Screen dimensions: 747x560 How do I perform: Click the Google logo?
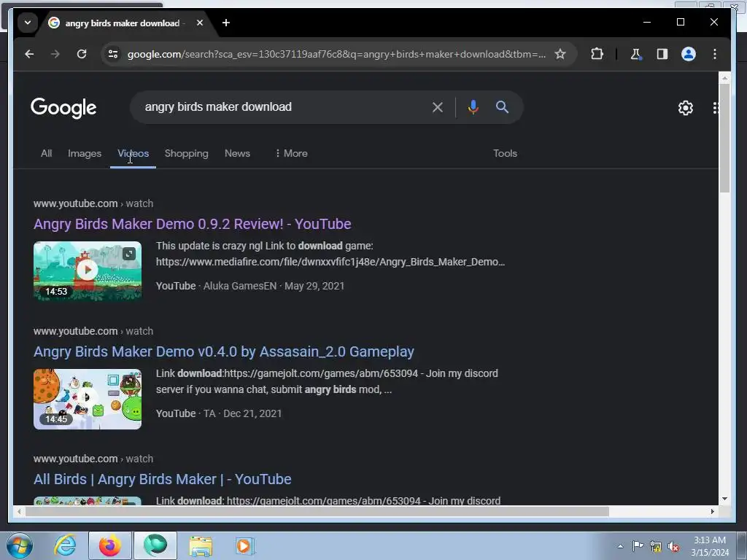click(x=64, y=108)
